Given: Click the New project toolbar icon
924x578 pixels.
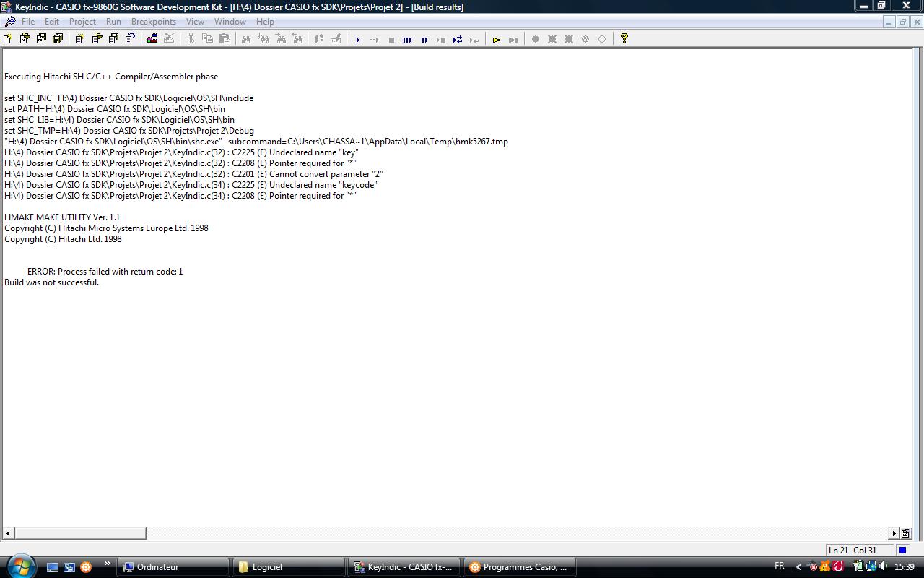Looking at the screenshot, I should (8, 39).
